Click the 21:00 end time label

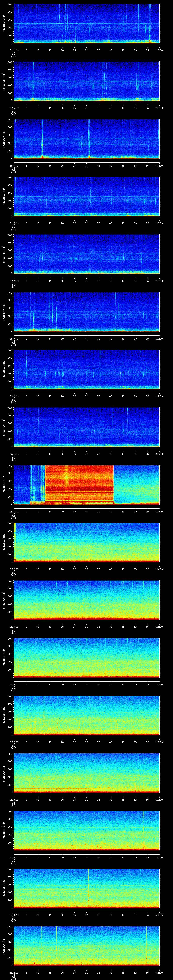coord(160,396)
